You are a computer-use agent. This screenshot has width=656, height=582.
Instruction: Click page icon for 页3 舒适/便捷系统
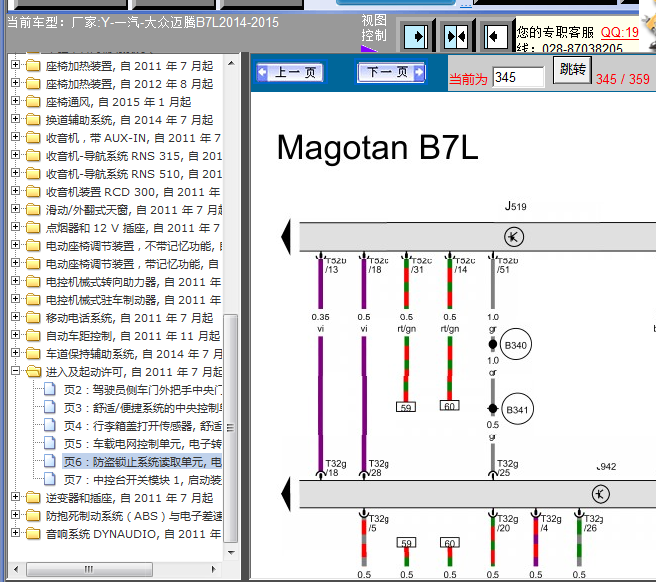[50, 407]
